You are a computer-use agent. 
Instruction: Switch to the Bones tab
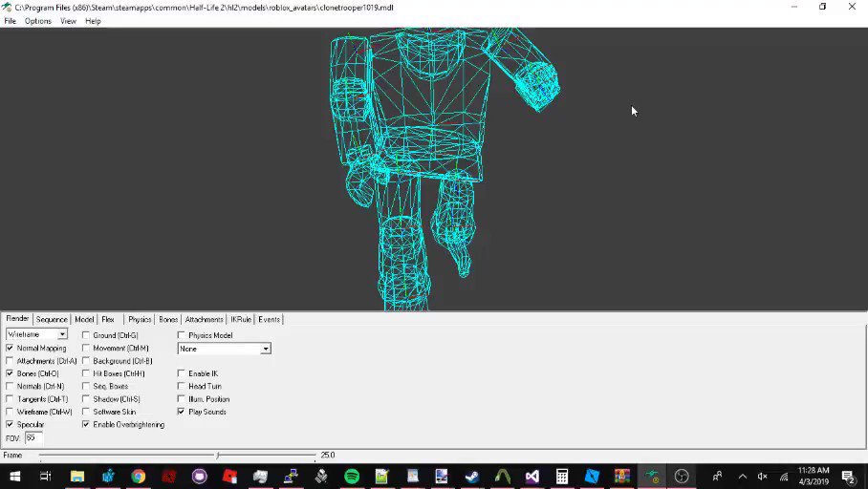pos(168,319)
